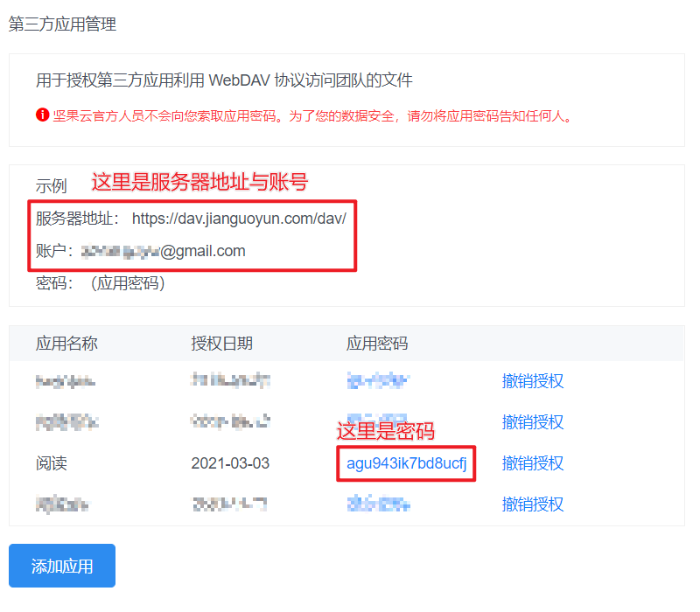The height and width of the screenshot is (612, 700).
Task: Click the red warning info icon
Action: pyautogui.click(x=42, y=115)
